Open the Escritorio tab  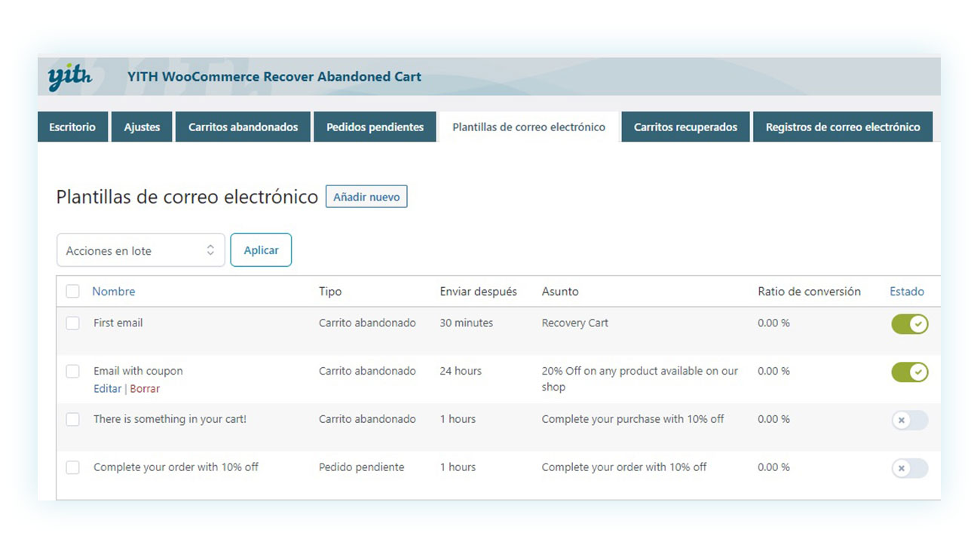(72, 127)
